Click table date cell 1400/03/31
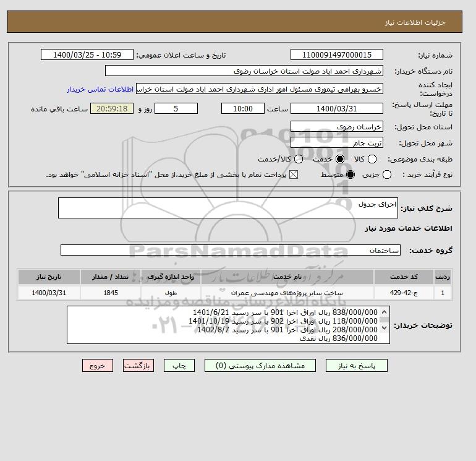The height and width of the screenshot is (461, 476). pos(49,293)
